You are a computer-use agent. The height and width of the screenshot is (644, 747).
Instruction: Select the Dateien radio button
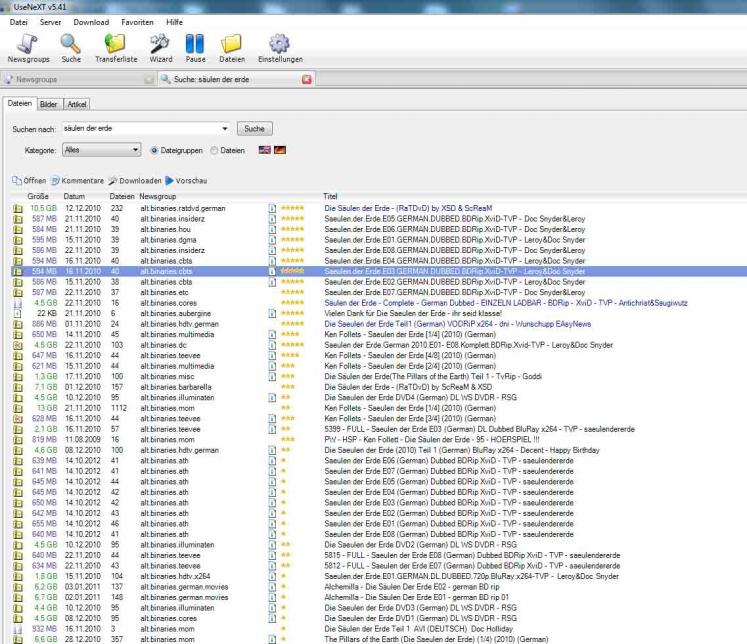tap(214, 150)
